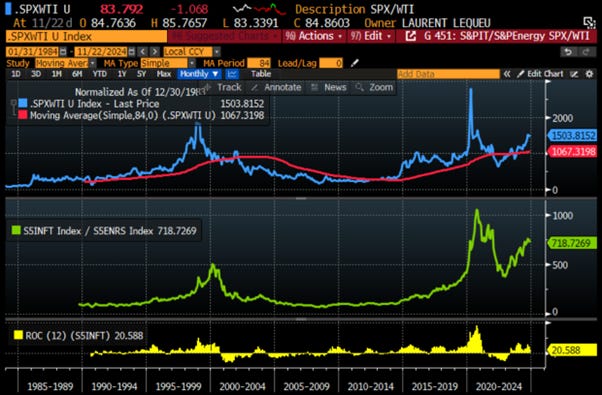Switch to Table view
This screenshot has height=395, width=602.
point(261,74)
